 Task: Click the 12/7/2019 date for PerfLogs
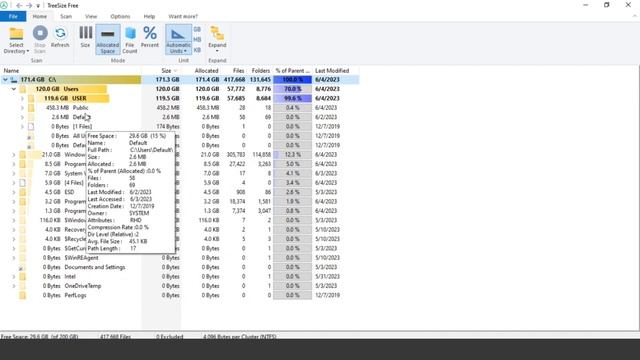(327, 296)
